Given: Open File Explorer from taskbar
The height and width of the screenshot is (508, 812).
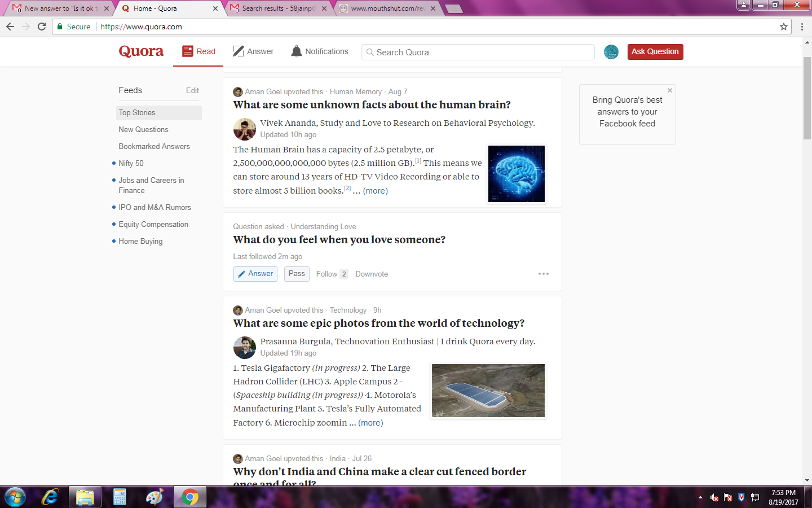Looking at the screenshot, I should 85,497.
